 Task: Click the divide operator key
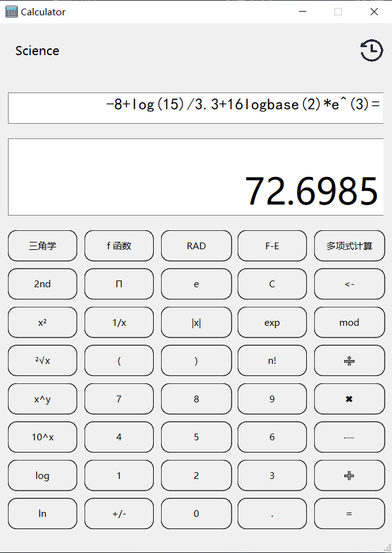[x=349, y=361]
